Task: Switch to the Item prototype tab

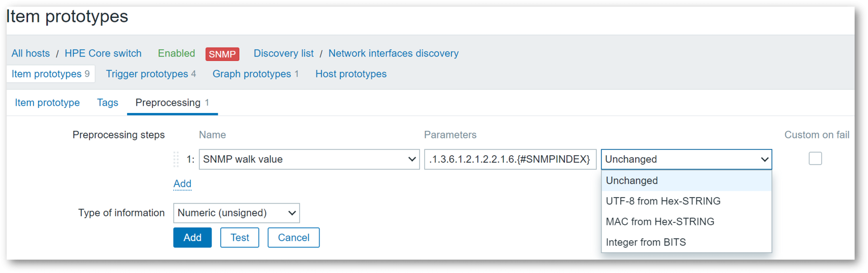Action: pyautogui.click(x=47, y=102)
